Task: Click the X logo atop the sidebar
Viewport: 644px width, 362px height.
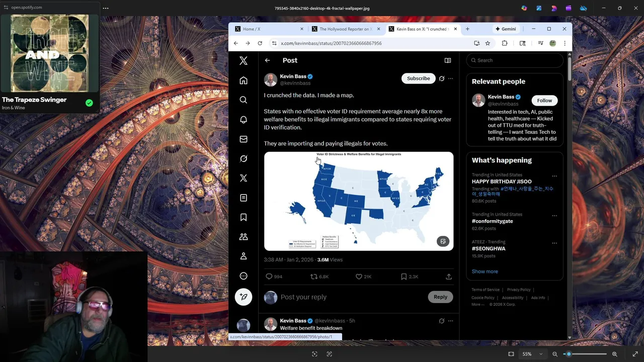Action: point(244,61)
